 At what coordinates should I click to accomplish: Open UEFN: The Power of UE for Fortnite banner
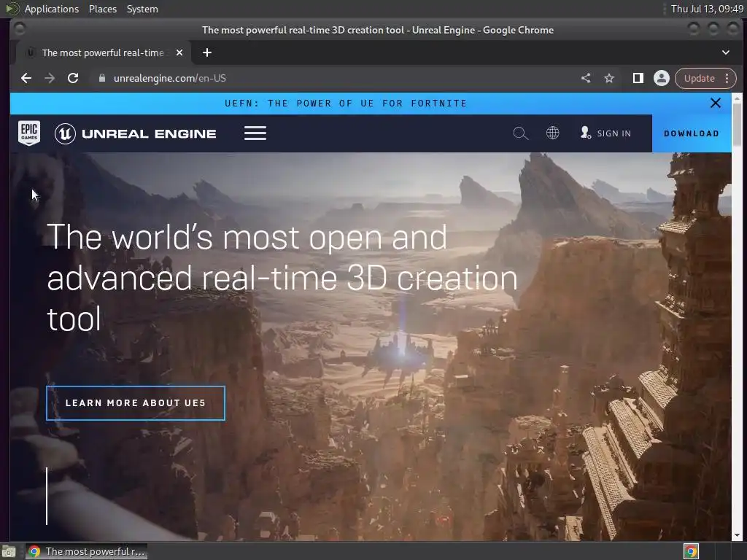[x=346, y=104]
